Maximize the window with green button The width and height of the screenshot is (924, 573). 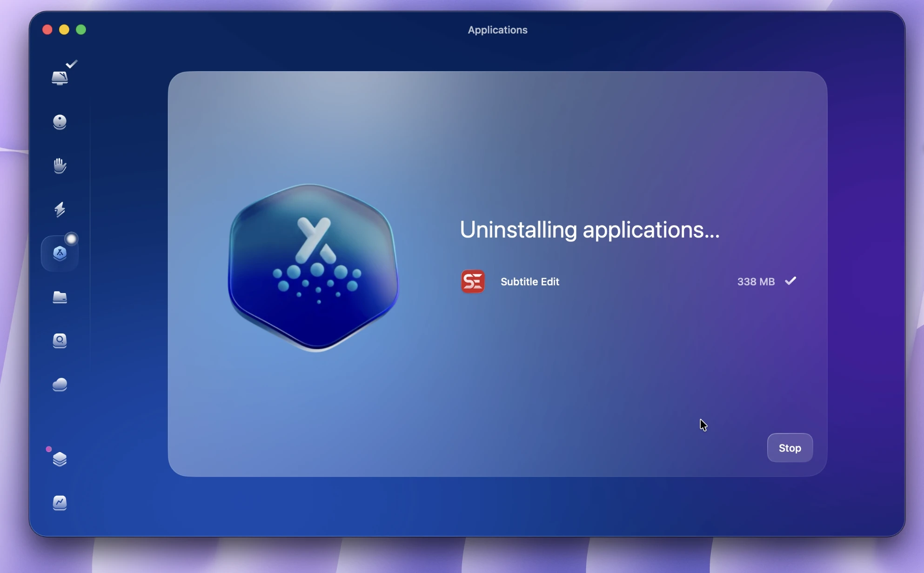pyautogui.click(x=81, y=30)
